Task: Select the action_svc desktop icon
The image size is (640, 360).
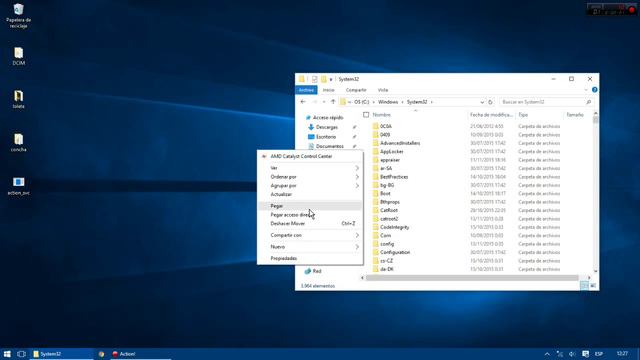Action: 18,186
